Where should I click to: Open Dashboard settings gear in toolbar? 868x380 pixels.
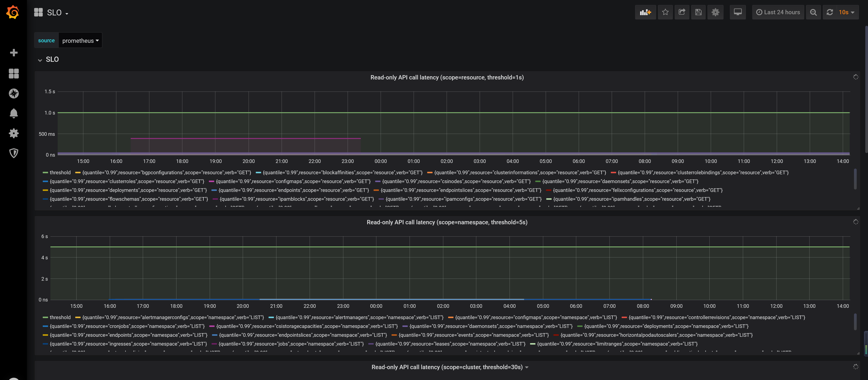[715, 12]
